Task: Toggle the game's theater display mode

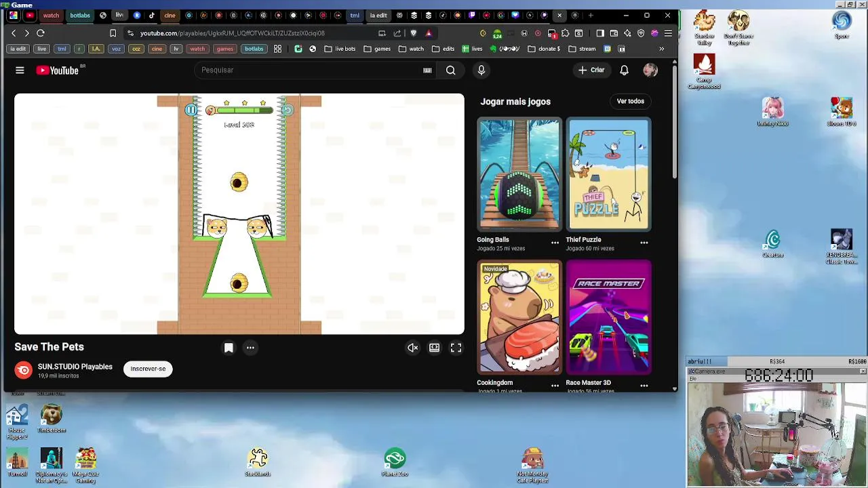Action: (x=434, y=348)
